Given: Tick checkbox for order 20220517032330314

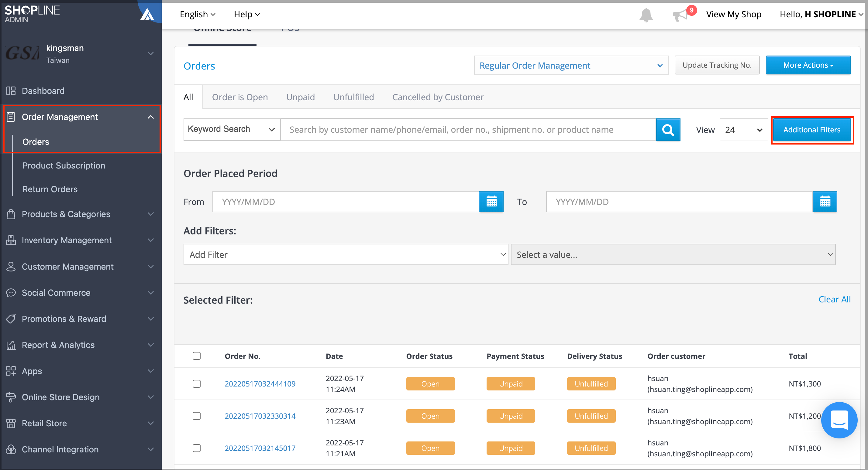Looking at the screenshot, I should pyautogui.click(x=196, y=416).
